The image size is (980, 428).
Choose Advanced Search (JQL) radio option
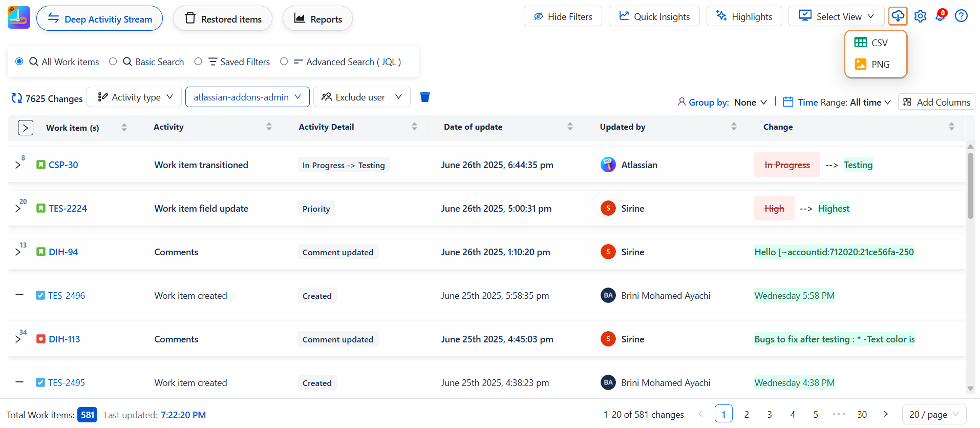tap(284, 62)
